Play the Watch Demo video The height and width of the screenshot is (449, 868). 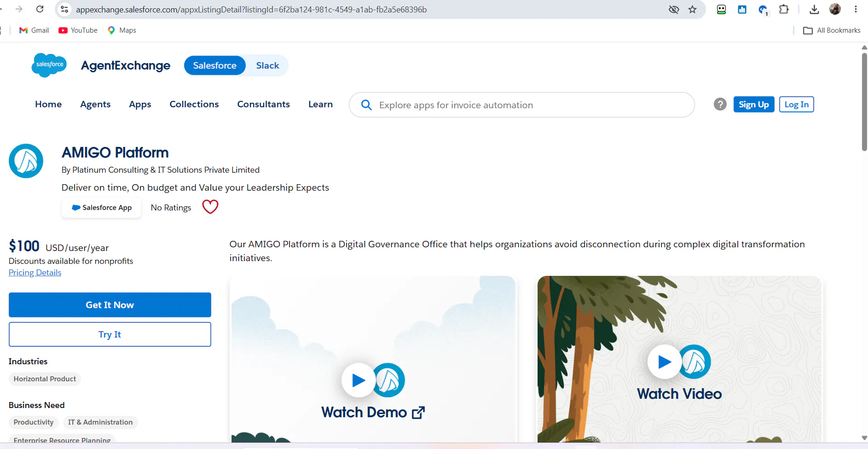[x=358, y=380]
